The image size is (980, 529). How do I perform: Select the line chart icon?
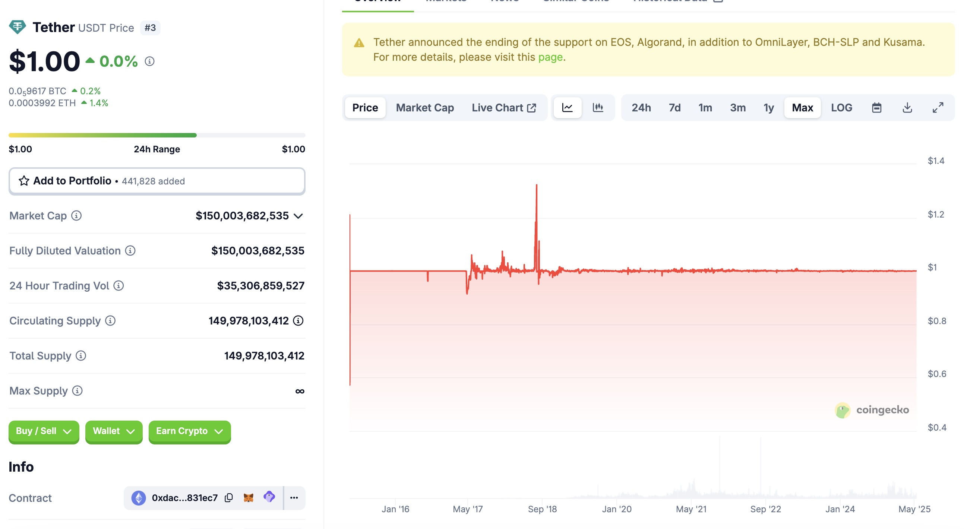567,108
